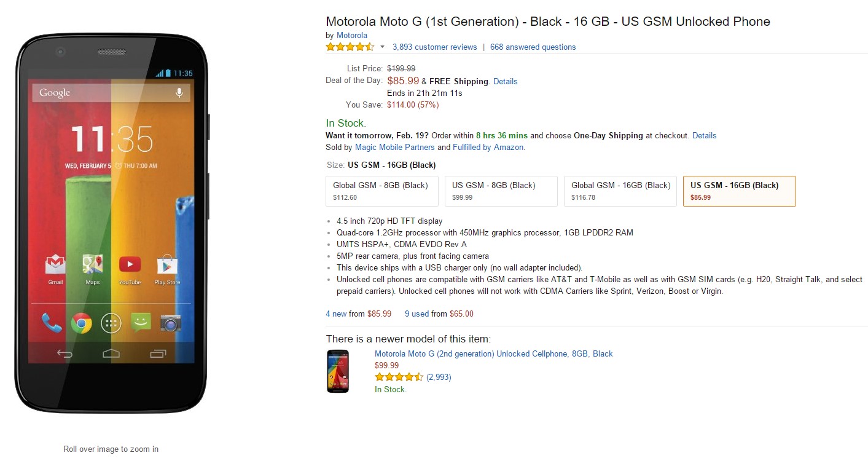Open the 668 answered questions link
The height and width of the screenshot is (458, 868).
[533, 47]
